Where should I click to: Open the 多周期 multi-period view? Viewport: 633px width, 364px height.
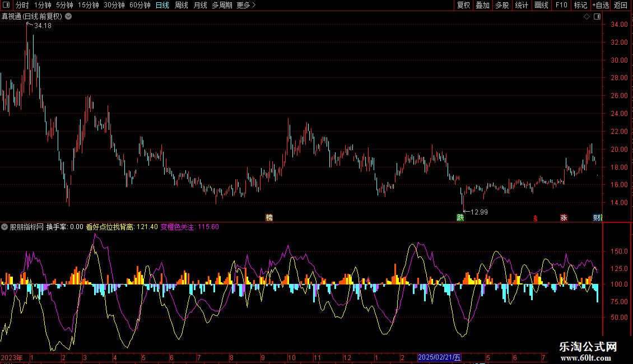(x=222, y=5)
